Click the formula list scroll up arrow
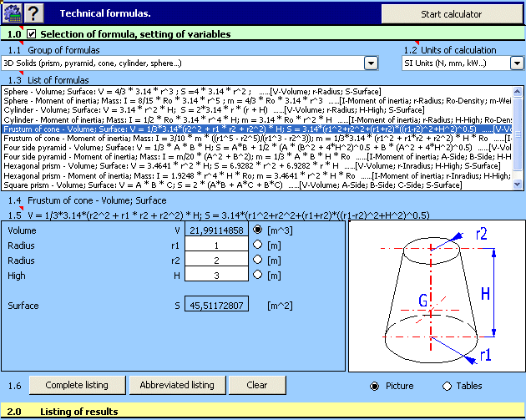 click(x=518, y=91)
